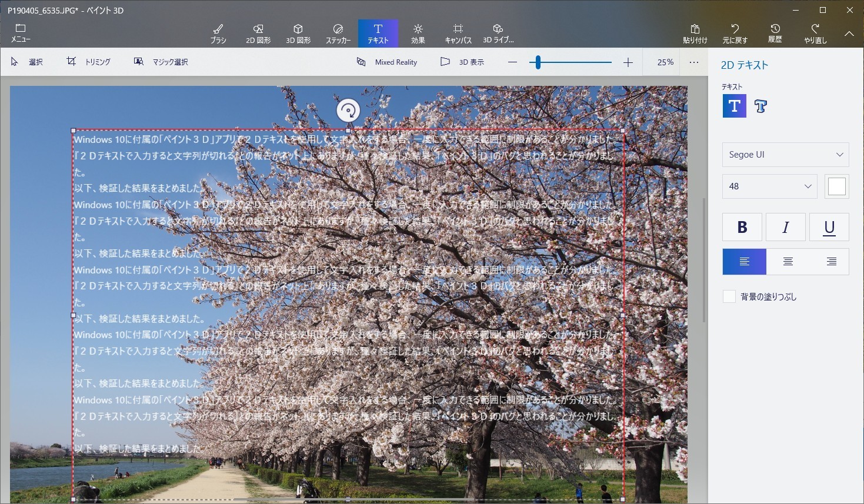Viewport: 864px width, 504px height.
Task: Click the 2D テキスト panel heading
Action: pyautogui.click(x=745, y=65)
